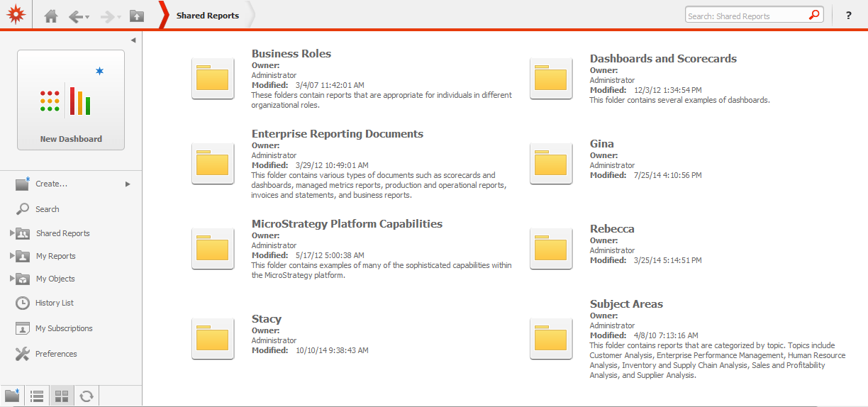Screen dimensions: 868x407
Task: Switch to Icon view
Action: 62,396
